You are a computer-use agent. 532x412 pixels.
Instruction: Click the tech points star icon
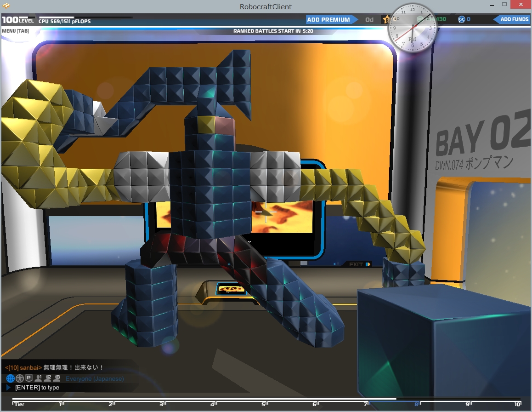click(386, 20)
